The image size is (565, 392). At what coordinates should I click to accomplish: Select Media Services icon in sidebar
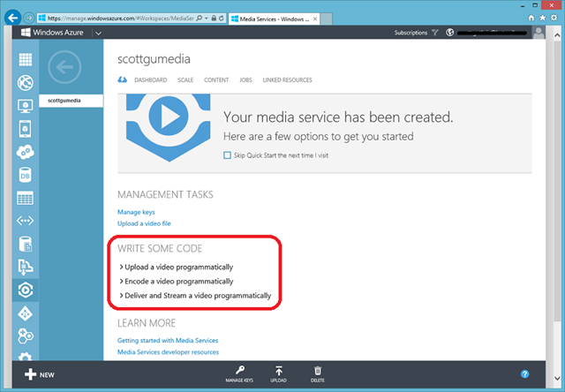26,290
